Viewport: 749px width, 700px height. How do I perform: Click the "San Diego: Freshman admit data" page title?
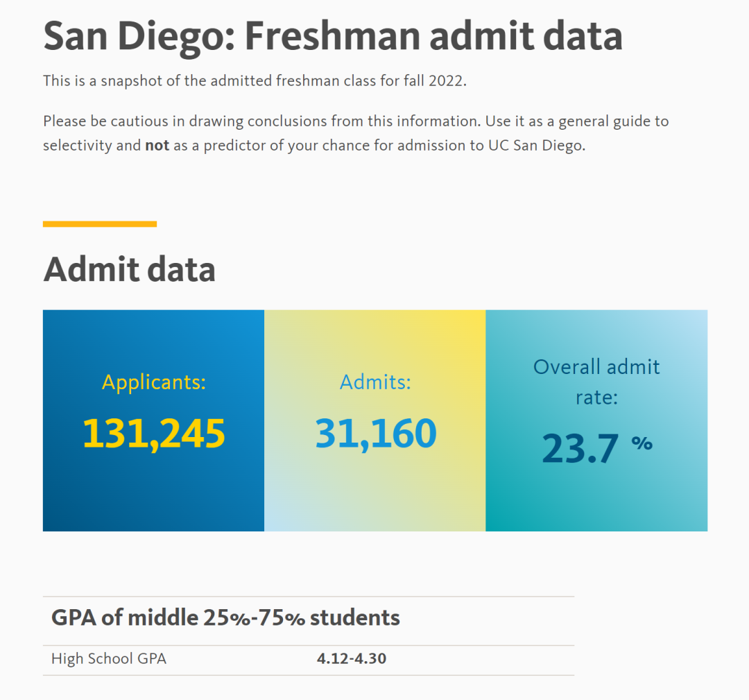click(332, 36)
